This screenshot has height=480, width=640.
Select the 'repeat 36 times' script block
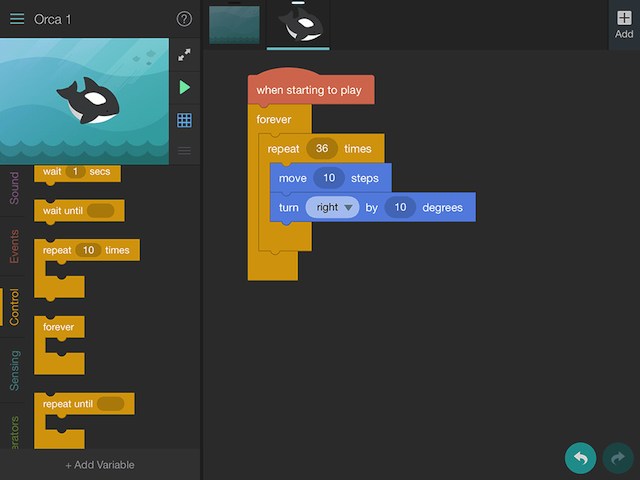pyautogui.click(x=285, y=149)
